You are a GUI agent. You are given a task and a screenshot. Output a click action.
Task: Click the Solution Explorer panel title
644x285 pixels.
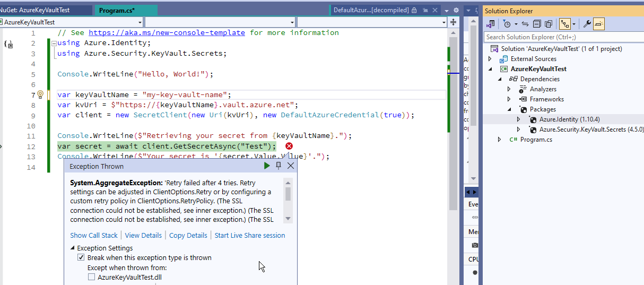(x=509, y=11)
